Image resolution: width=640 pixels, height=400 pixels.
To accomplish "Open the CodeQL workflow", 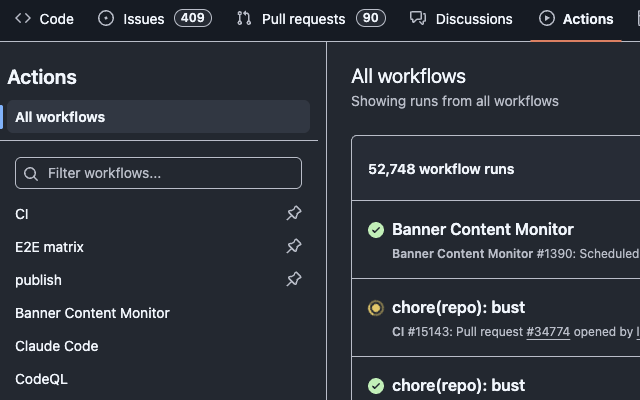I will 41,379.
